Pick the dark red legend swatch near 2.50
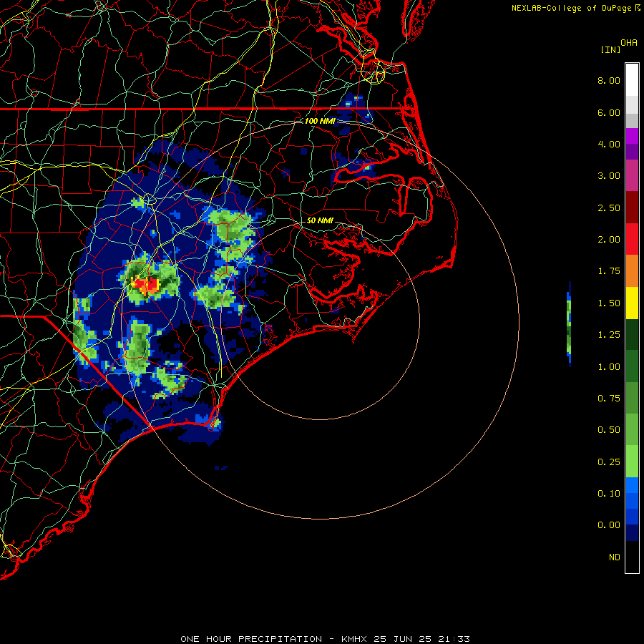 click(632, 208)
